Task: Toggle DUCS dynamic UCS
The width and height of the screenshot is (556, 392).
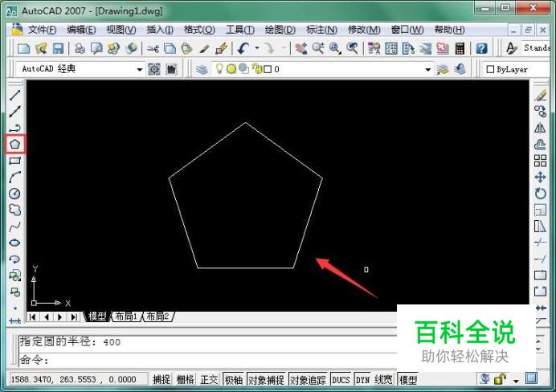Action: pyautogui.click(x=341, y=380)
